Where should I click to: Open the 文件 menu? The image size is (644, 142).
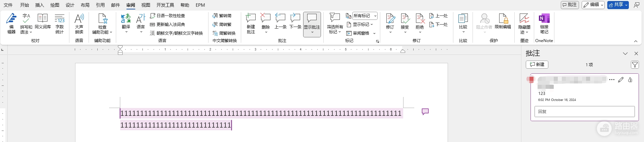[8, 5]
